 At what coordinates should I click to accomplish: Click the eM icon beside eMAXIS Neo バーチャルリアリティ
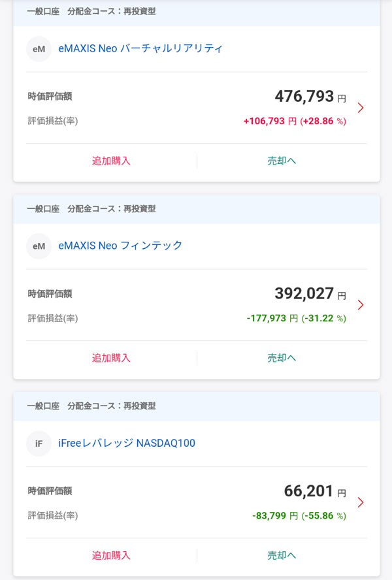click(x=39, y=49)
